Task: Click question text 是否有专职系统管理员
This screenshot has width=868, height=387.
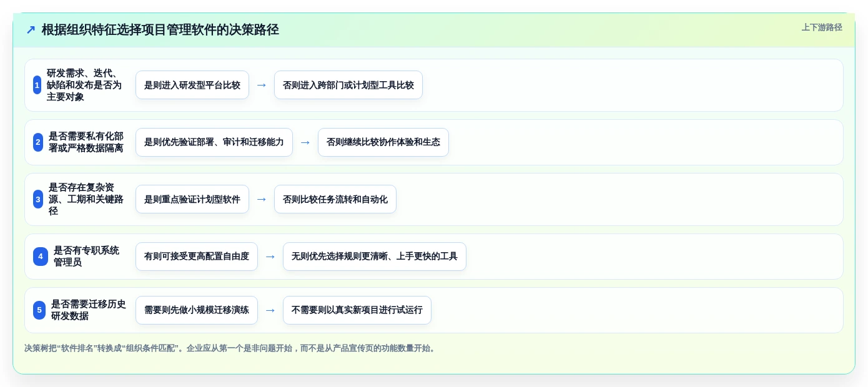Action: pos(86,257)
